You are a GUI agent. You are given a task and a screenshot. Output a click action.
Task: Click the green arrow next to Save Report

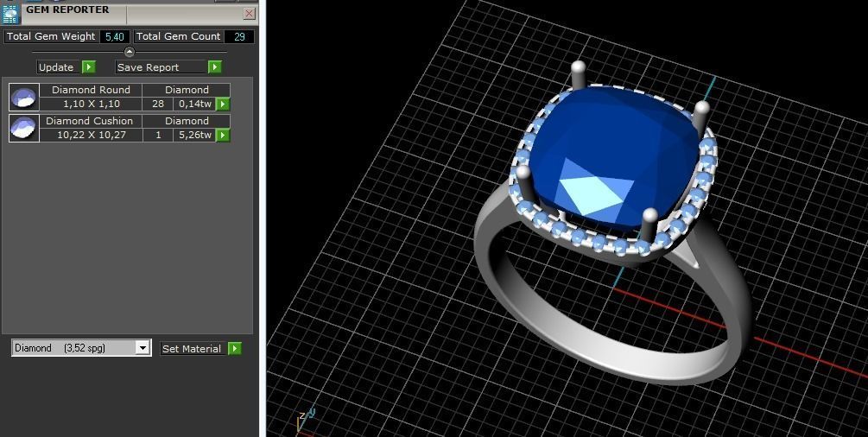coord(215,67)
